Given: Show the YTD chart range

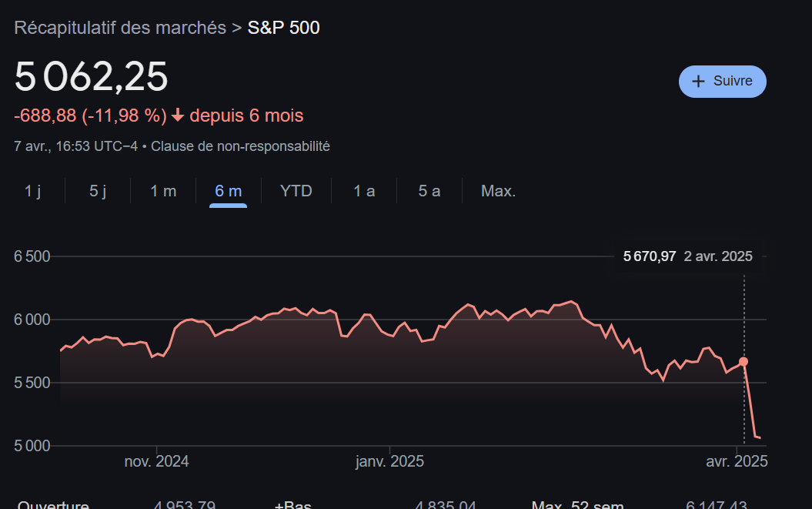Looking at the screenshot, I should pos(296,191).
